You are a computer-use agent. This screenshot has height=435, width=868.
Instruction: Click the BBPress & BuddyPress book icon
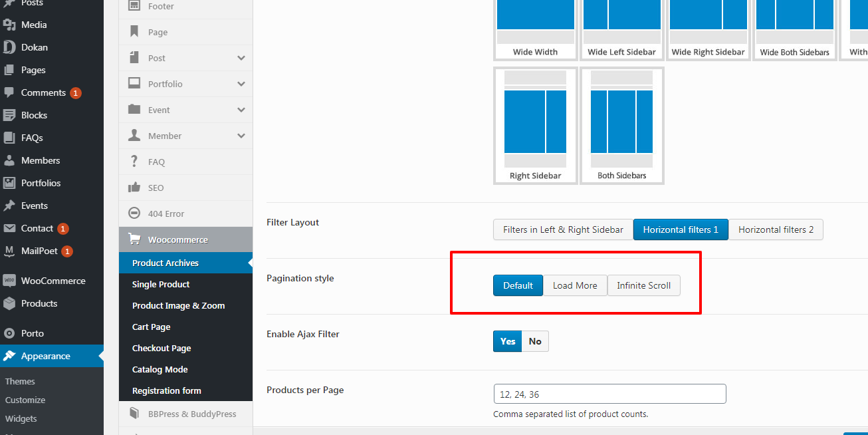(x=134, y=414)
